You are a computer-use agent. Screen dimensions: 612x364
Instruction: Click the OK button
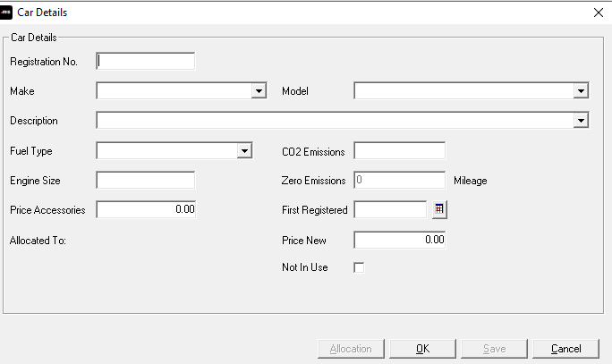422,349
